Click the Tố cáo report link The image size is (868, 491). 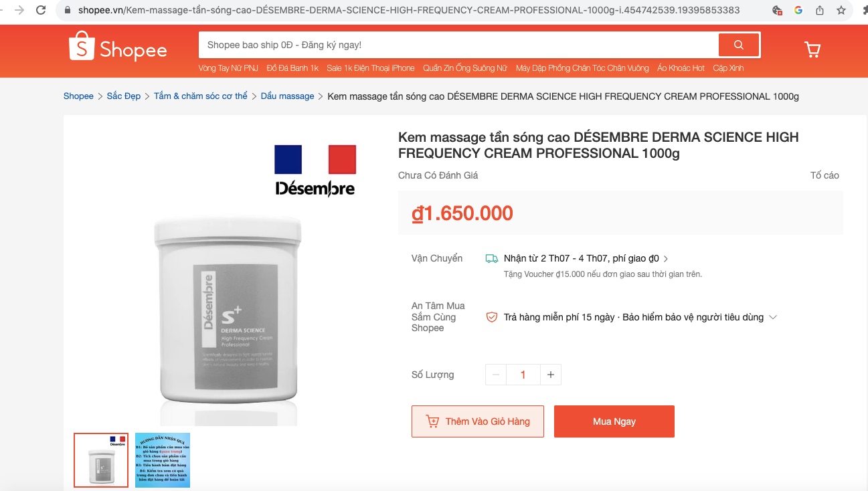[824, 175]
